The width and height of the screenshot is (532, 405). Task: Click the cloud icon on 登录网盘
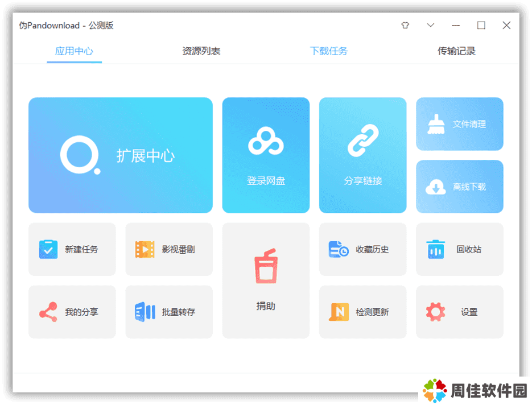pyautogui.click(x=266, y=141)
